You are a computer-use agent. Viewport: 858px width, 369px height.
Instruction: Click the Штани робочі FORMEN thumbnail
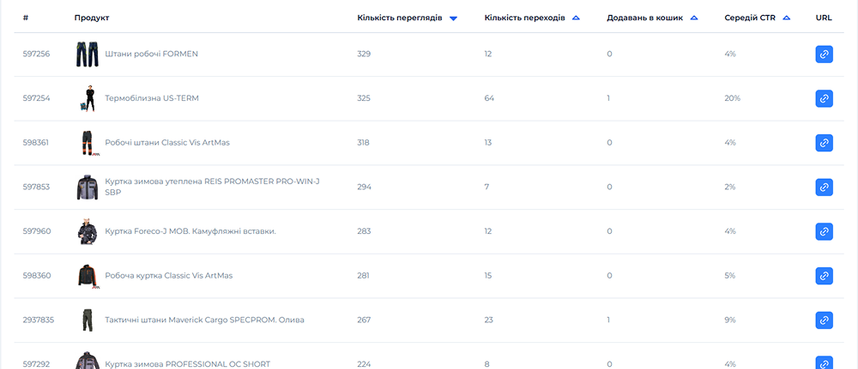[87, 54]
